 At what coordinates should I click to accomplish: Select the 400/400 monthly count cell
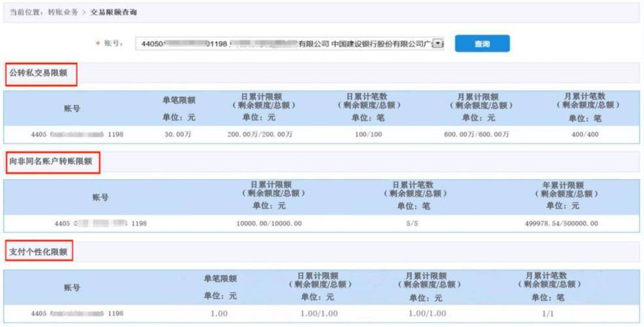pyautogui.click(x=585, y=135)
